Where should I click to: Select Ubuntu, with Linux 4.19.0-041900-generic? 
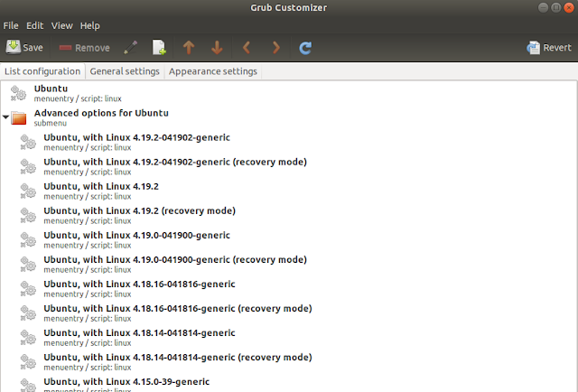click(x=289, y=239)
